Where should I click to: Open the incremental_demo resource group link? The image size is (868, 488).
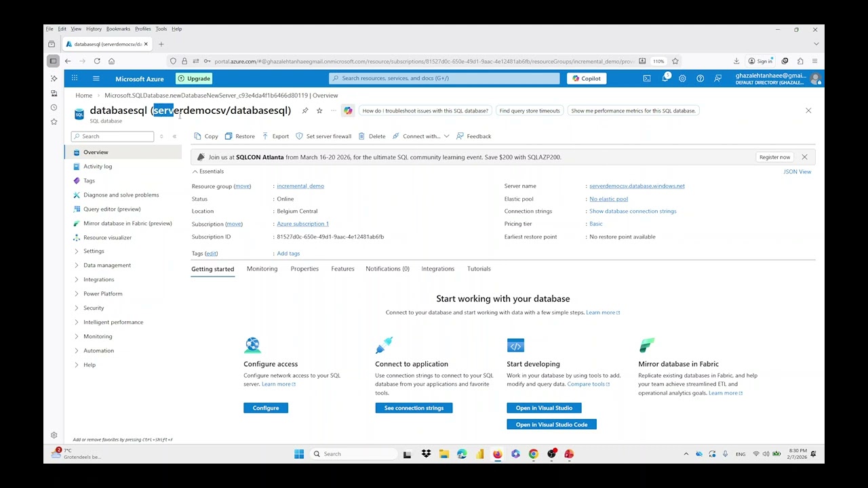point(300,186)
